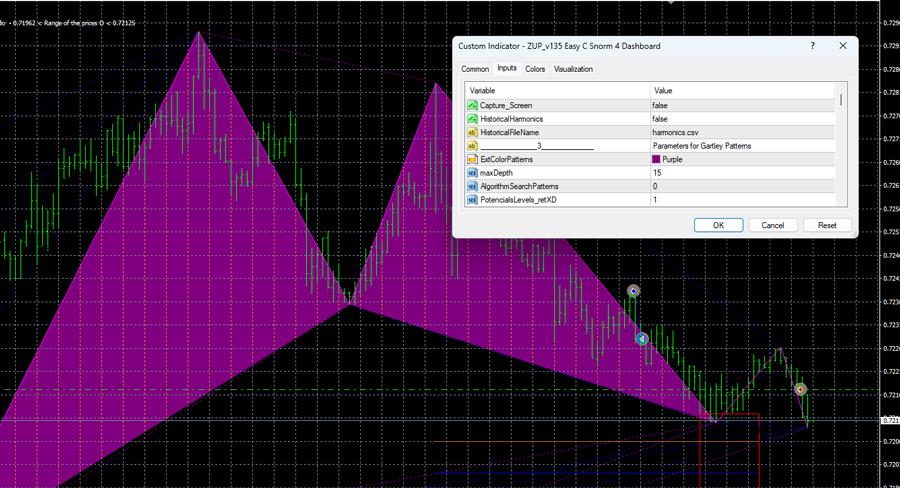Select the maxDepth variable name
Image resolution: width=900 pixels, height=488 pixels.
click(x=496, y=173)
